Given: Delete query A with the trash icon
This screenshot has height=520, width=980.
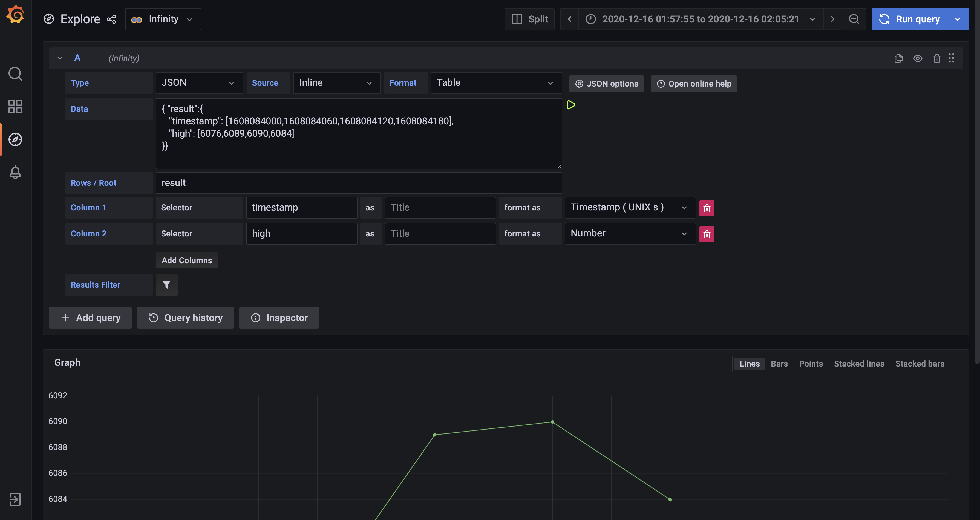Looking at the screenshot, I should point(937,58).
